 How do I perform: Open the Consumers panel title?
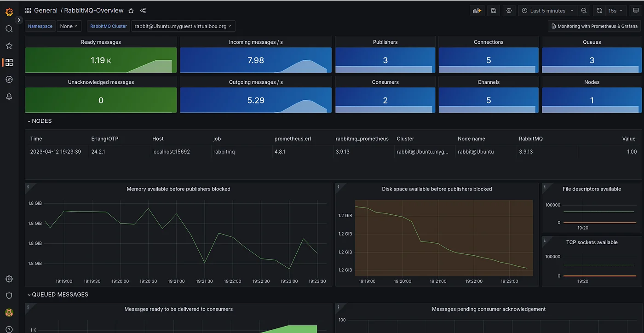pos(385,82)
